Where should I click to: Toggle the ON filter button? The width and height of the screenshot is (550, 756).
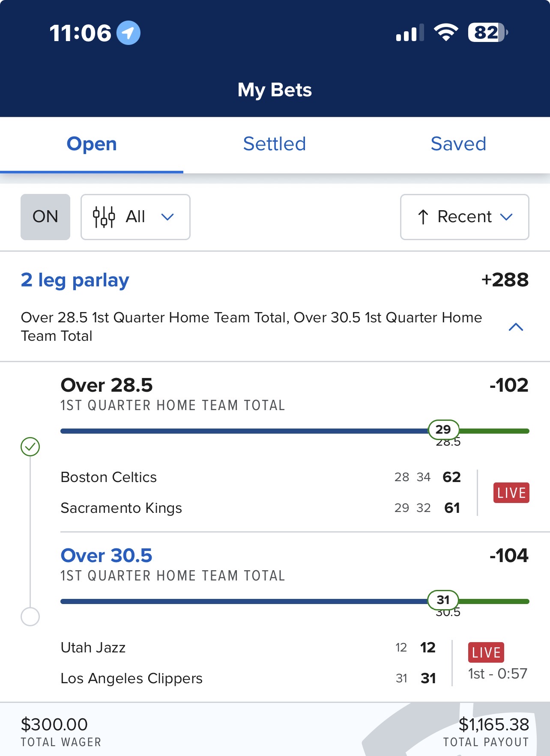click(x=45, y=217)
